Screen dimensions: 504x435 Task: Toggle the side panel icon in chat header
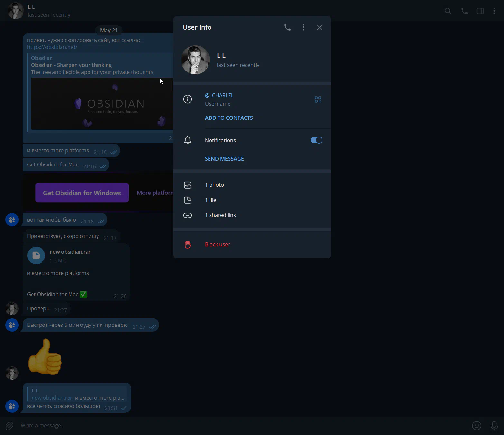pos(480,11)
